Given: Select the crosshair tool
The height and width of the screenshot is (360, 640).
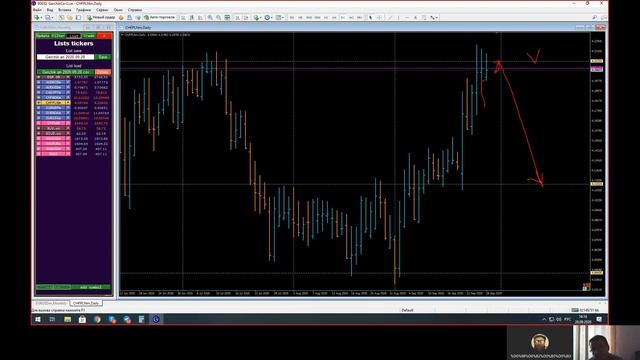Looking at the screenshot, I should [x=380, y=18].
